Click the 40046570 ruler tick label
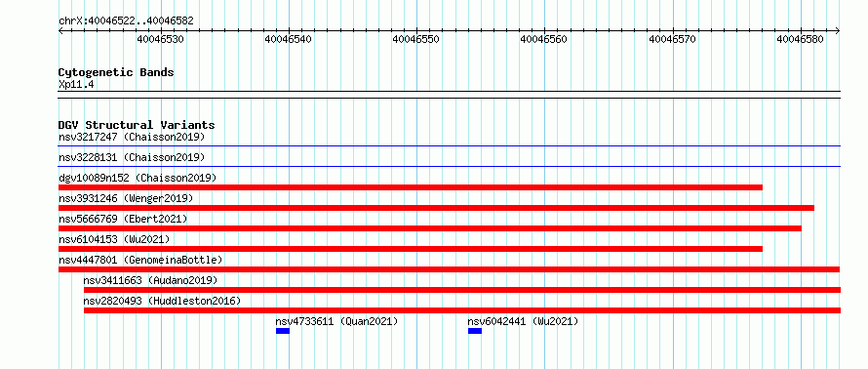The height and width of the screenshot is (369, 868). [x=672, y=39]
